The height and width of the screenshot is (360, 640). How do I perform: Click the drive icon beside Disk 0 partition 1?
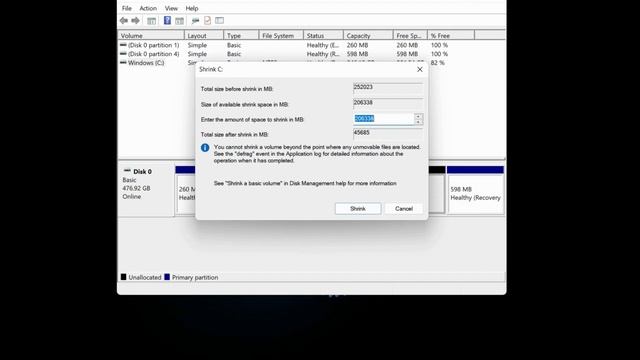123,45
